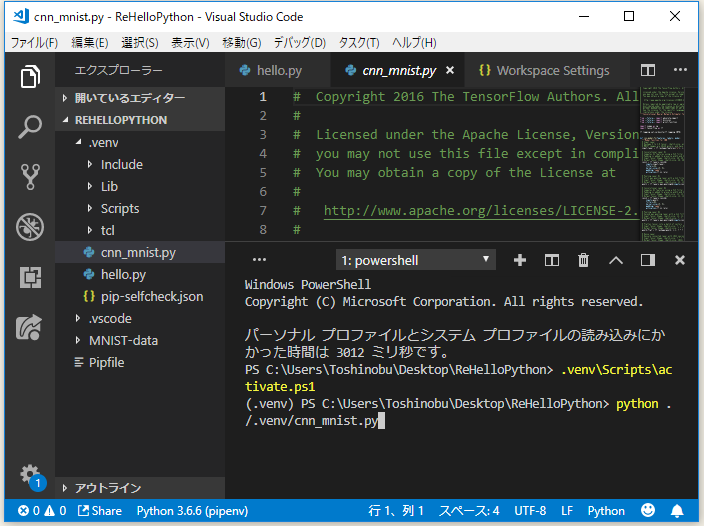Change the UTF-8 file encoding

click(530, 511)
